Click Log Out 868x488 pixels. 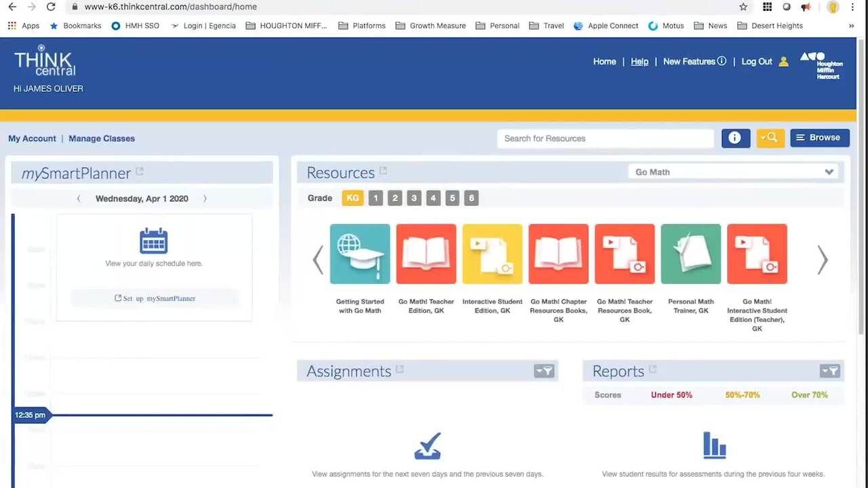(x=757, y=62)
